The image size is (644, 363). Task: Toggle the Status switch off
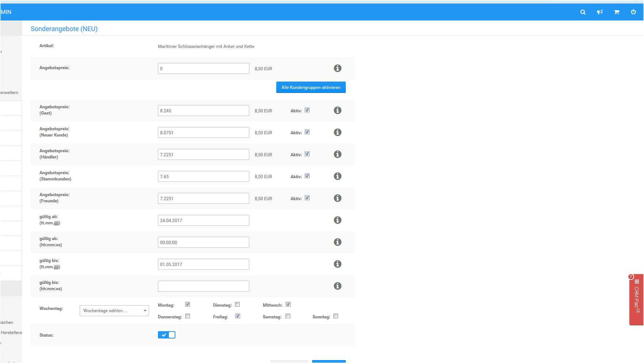[x=167, y=335]
